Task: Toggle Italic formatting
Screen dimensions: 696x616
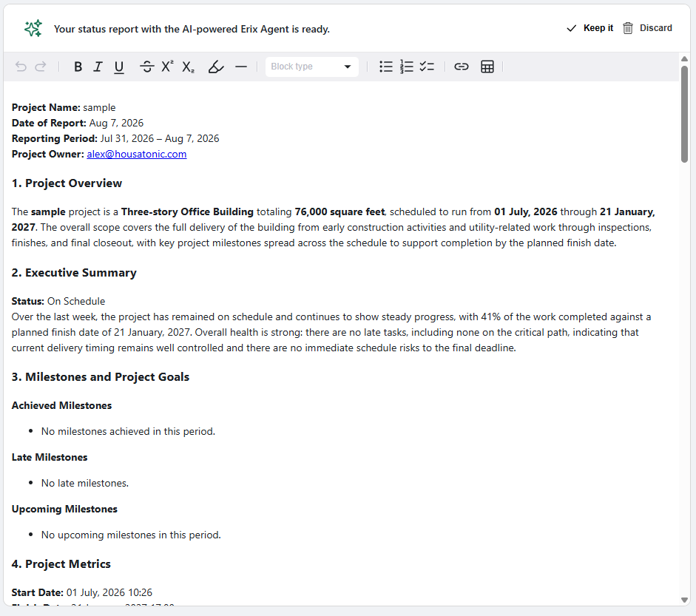Action: 98,67
